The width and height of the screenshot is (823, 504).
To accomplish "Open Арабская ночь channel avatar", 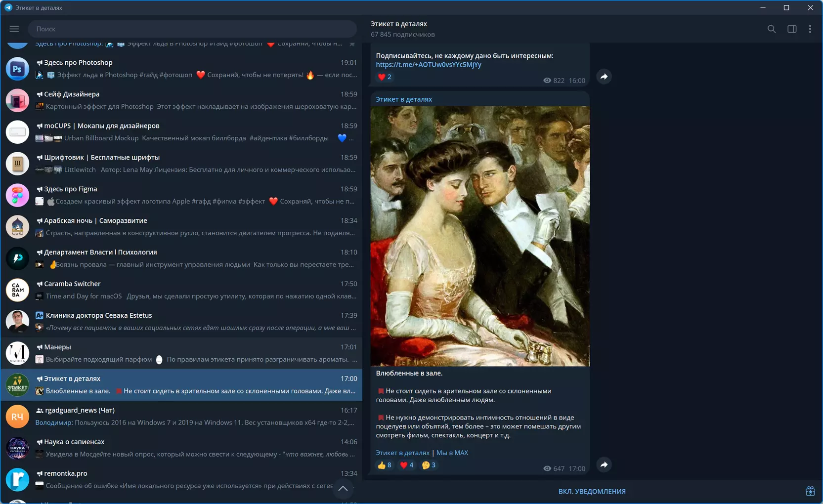I will tap(17, 227).
